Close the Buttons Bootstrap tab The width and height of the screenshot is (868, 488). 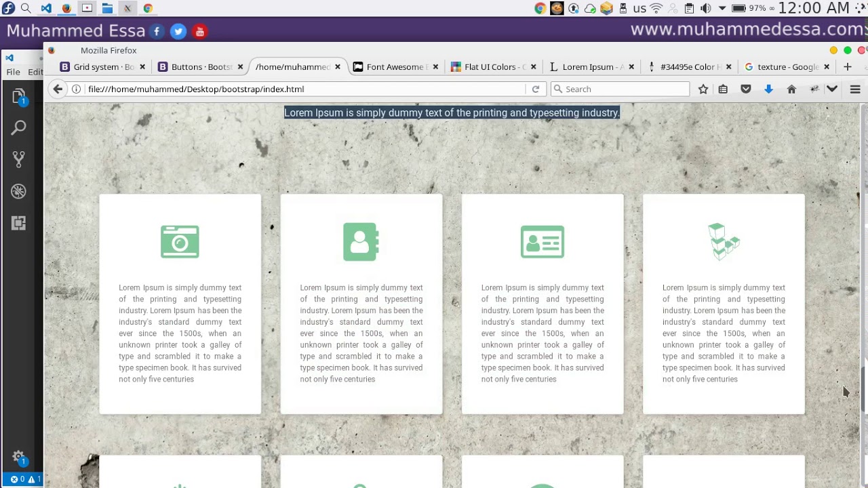[x=240, y=66]
